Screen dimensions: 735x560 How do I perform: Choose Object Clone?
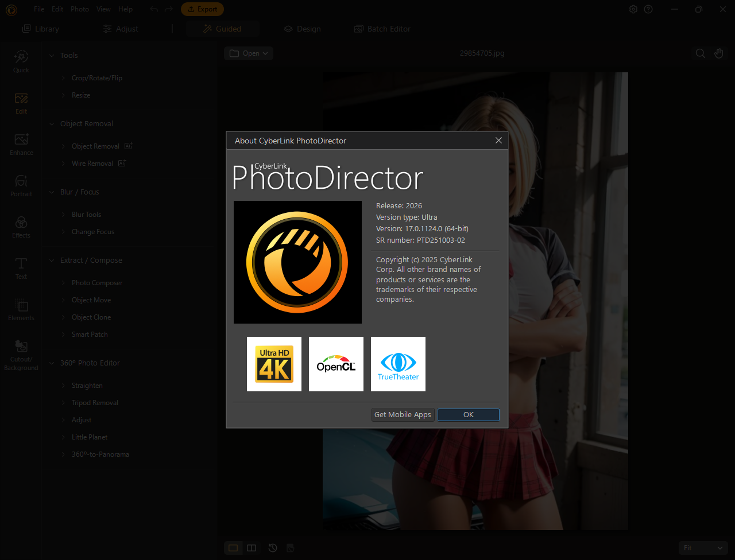(x=91, y=317)
